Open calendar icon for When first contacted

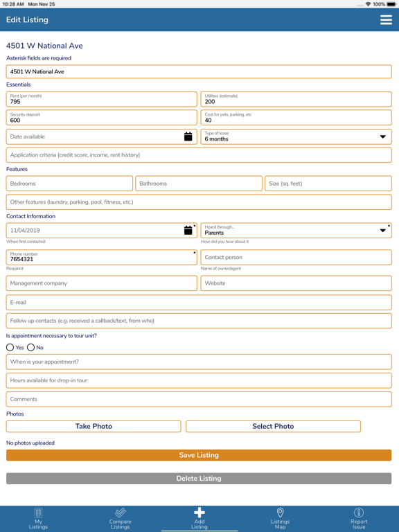pyautogui.click(x=188, y=231)
